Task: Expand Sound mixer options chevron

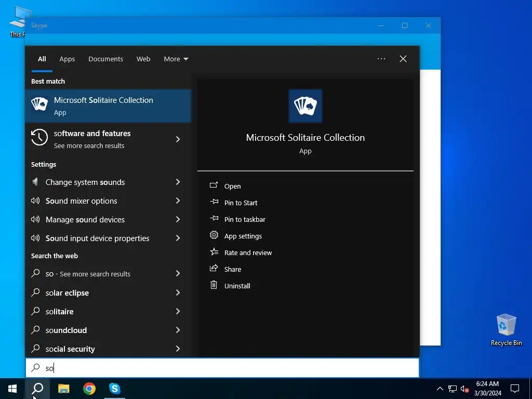Action: coord(178,201)
